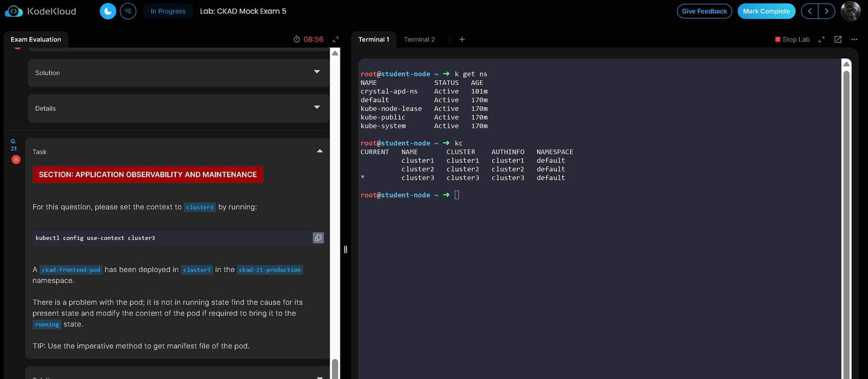Click the terminal scroll up arrow
This screenshot has height=379, width=868.
[846, 64]
